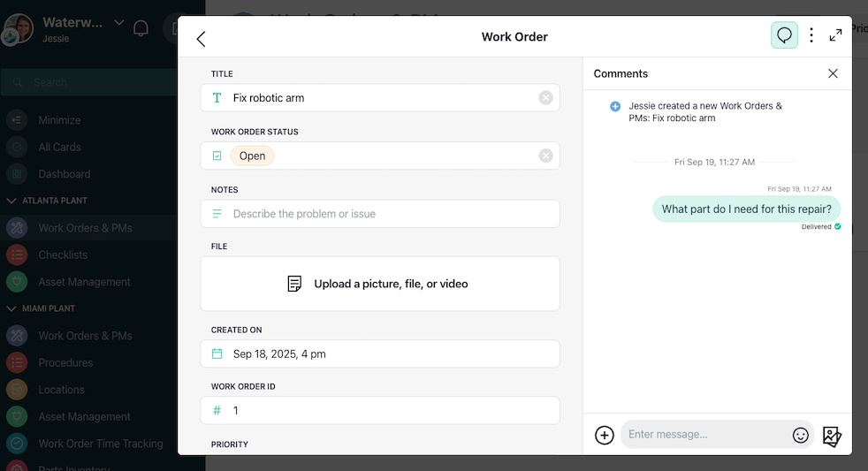Image resolution: width=868 pixels, height=471 pixels.
Task: Click the image annotate icon in comments
Action: [x=832, y=435]
